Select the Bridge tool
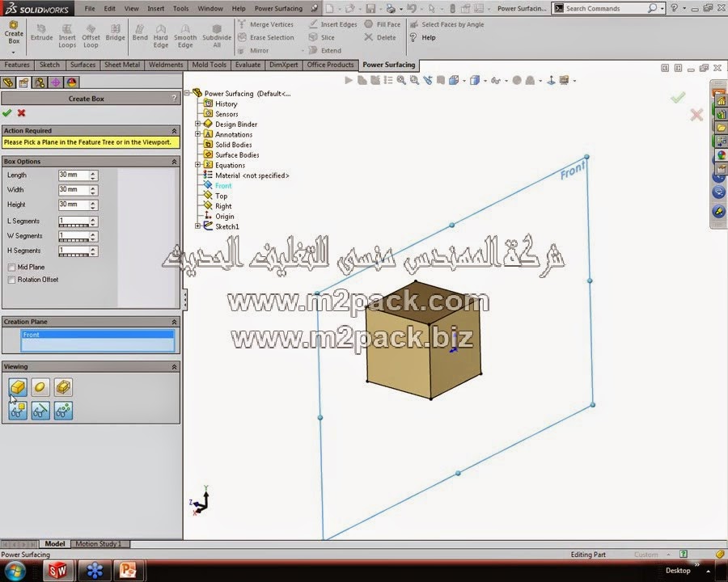The image size is (728, 582). coord(115,33)
